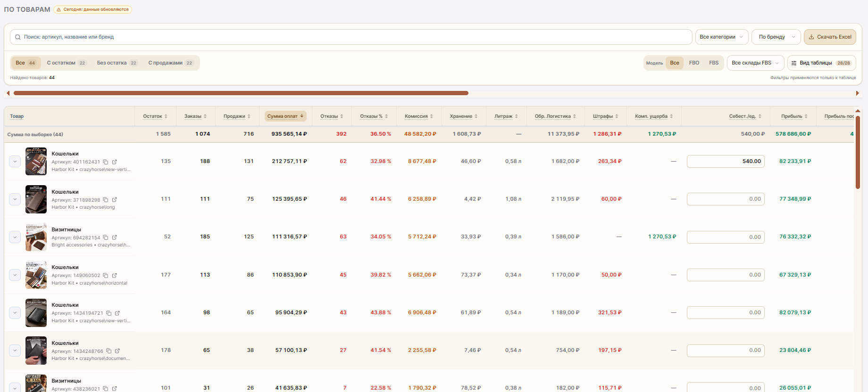Screen dimensions: 868x392
Task: Copy article number 694282154
Action: click(106, 237)
